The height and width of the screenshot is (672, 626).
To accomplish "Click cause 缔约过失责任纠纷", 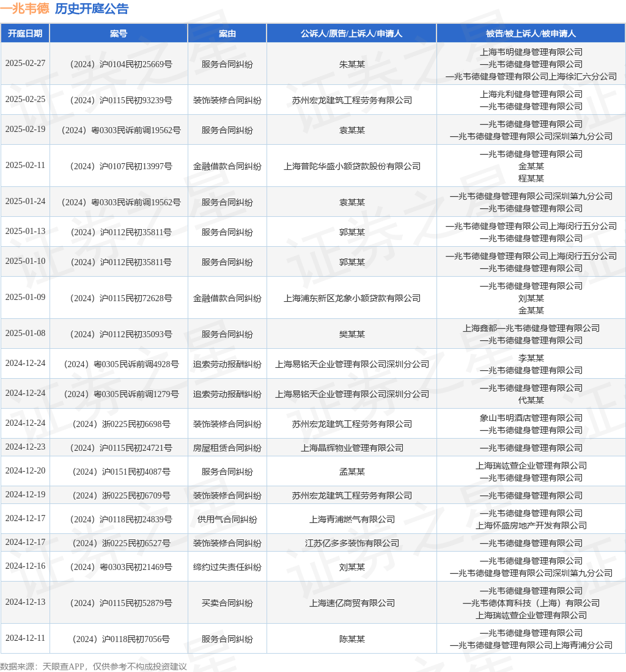I will 227,567.
